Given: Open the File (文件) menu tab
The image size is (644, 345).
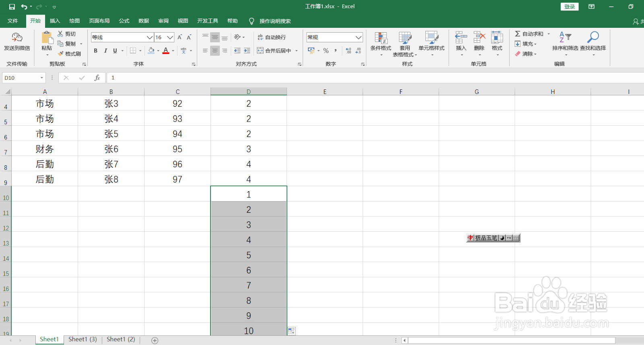Looking at the screenshot, I should [13, 21].
